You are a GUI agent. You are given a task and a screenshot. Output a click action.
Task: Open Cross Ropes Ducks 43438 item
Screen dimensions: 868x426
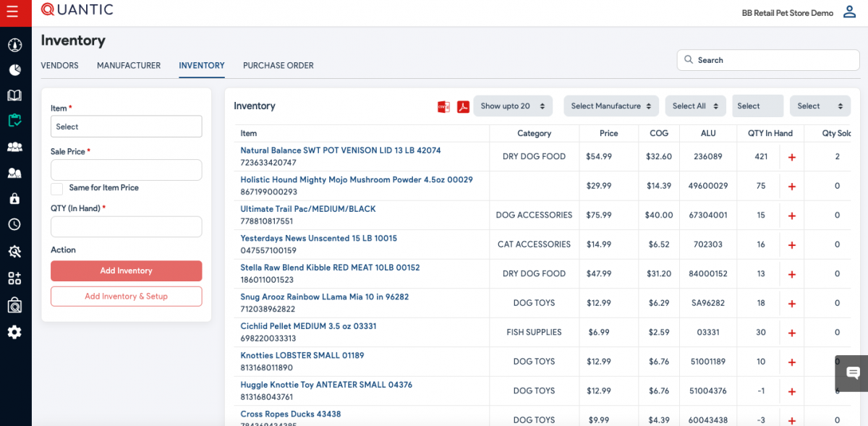pyautogui.click(x=291, y=414)
